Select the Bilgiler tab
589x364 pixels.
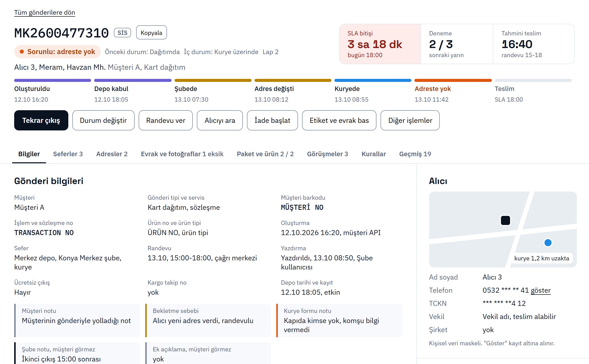point(29,154)
